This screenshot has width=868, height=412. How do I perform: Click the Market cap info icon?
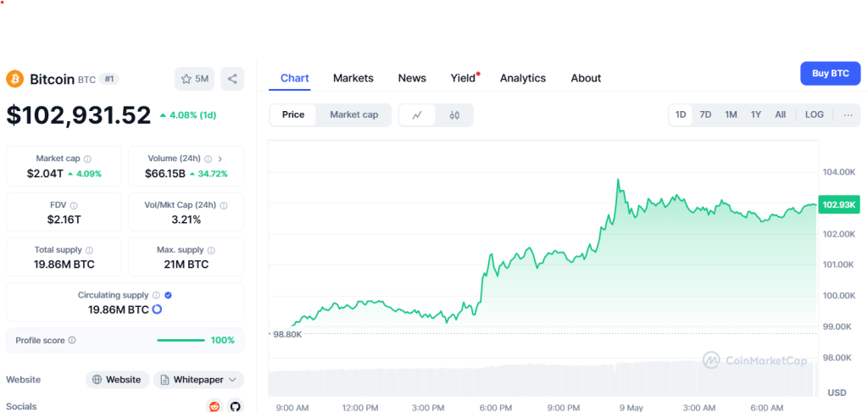coord(88,159)
